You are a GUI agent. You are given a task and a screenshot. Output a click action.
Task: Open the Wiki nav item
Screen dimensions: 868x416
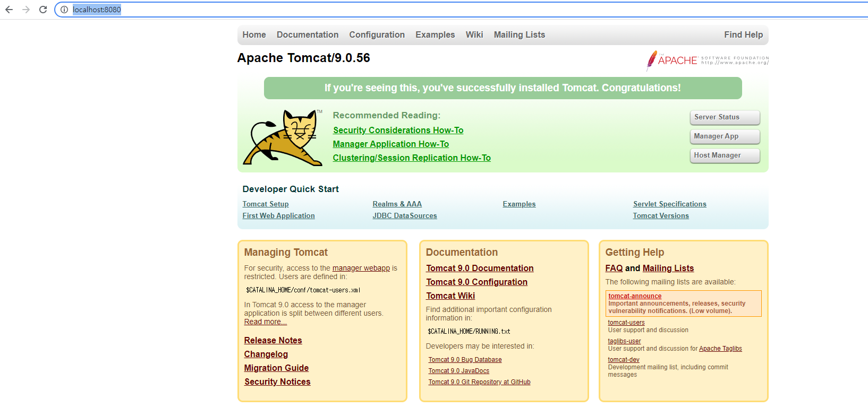474,34
